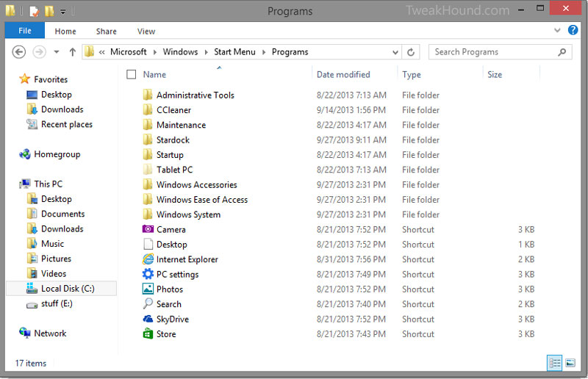Screen dimensions: 588x379
Task: Sort by Name column header
Action: click(154, 74)
